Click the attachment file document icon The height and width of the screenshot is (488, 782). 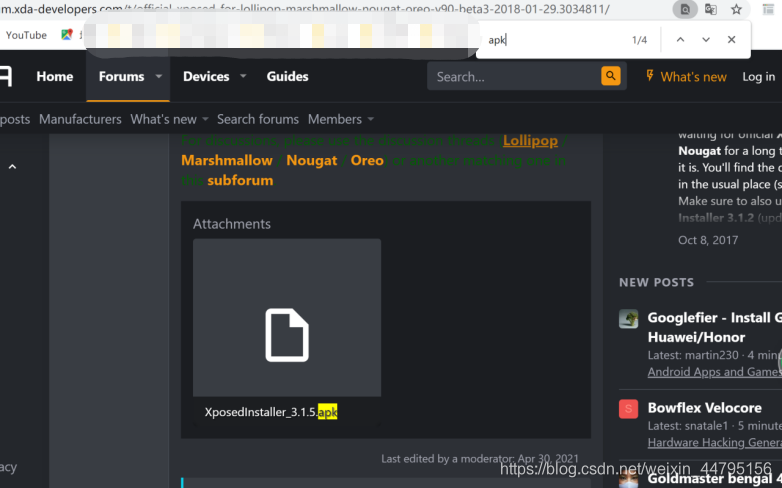pos(287,335)
